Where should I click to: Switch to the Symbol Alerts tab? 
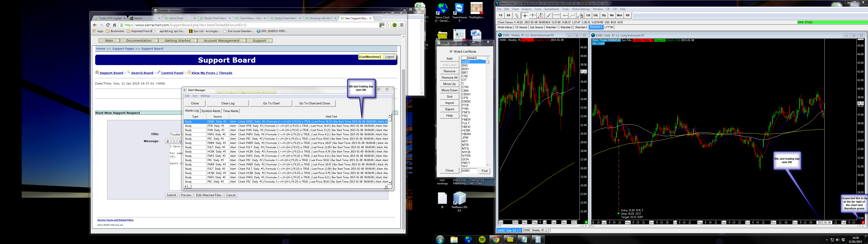click(x=211, y=111)
